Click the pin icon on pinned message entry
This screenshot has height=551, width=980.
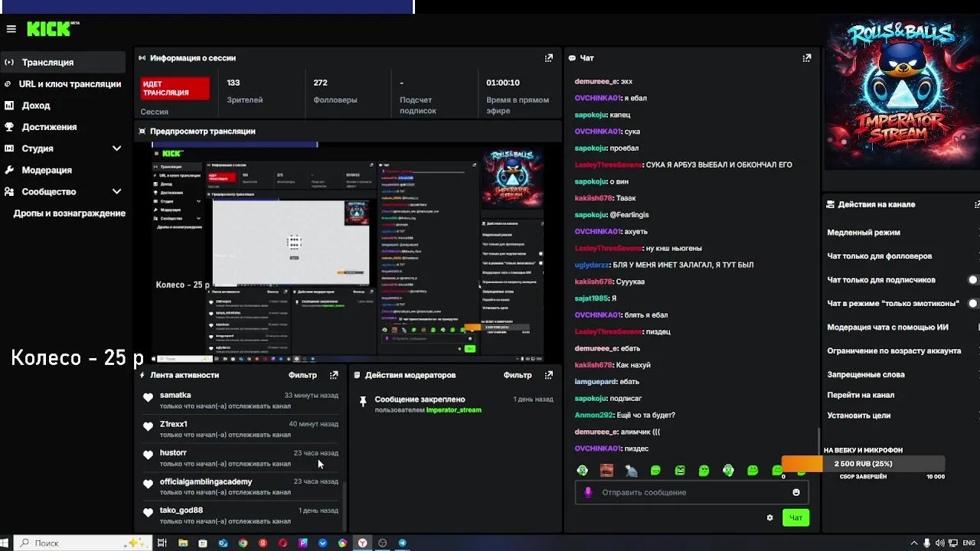pyautogui.click(x=363, y=401)
